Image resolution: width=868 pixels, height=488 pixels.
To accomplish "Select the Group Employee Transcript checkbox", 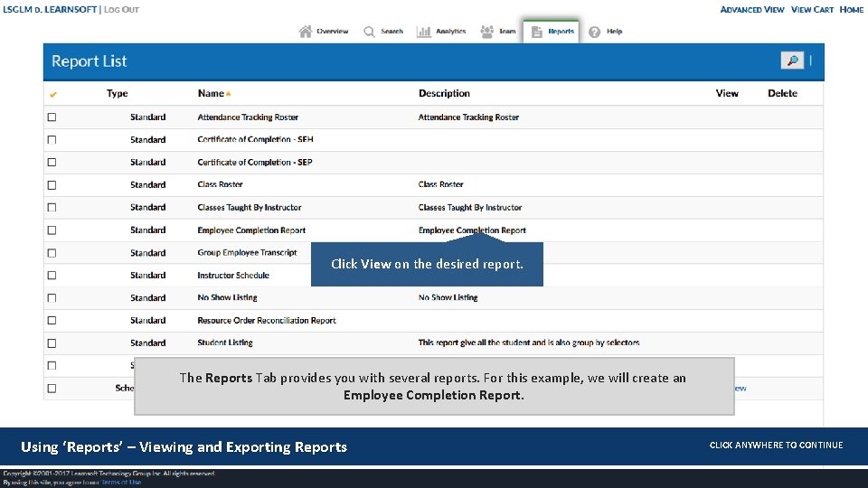I will point(52,253).
